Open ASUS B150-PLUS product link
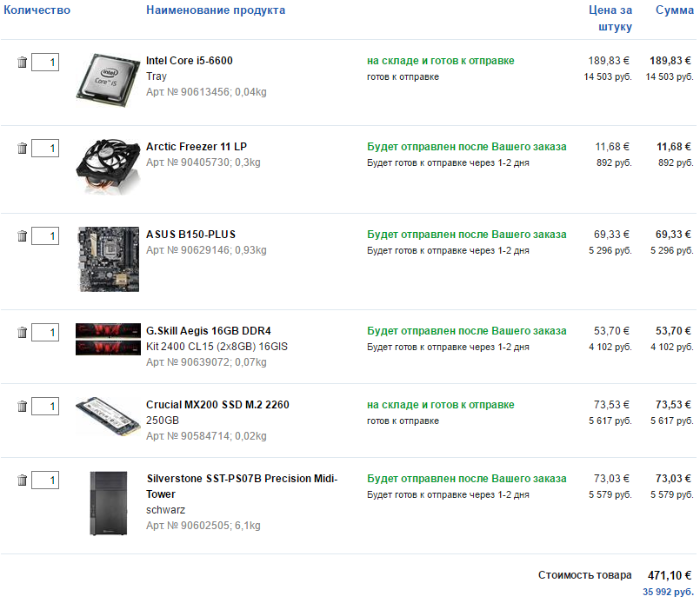Screen dimensions: 700x603 tap(190, 235)
